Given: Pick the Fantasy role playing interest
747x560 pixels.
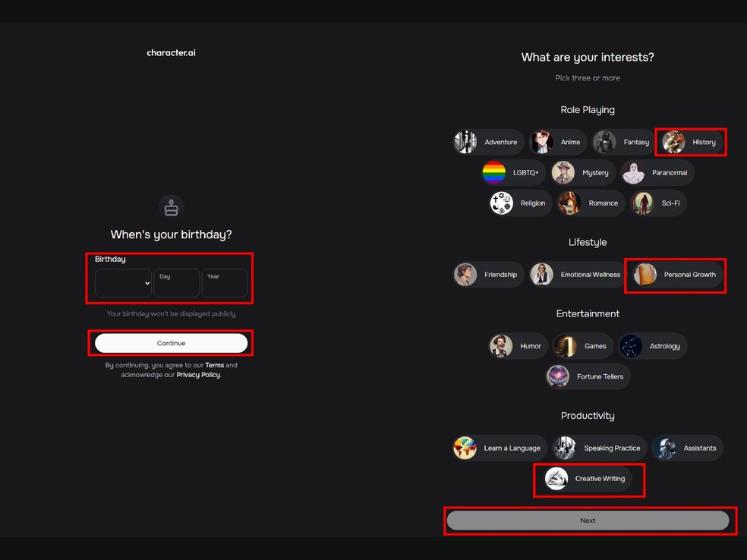Looking at the screenshot, I should (x=623, y=142).
